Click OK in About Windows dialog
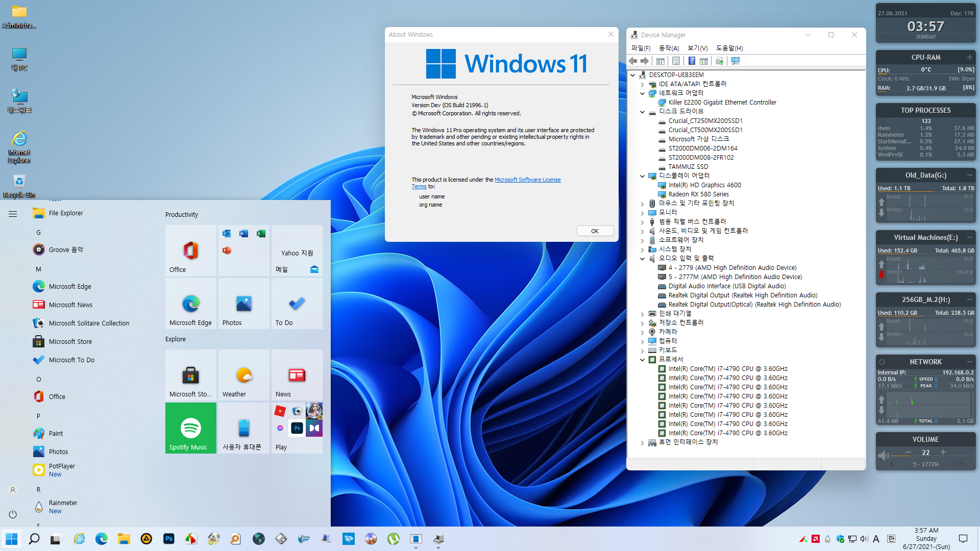Image resolution: width=980 pixels, height=551 pixels. coord(595,231)
